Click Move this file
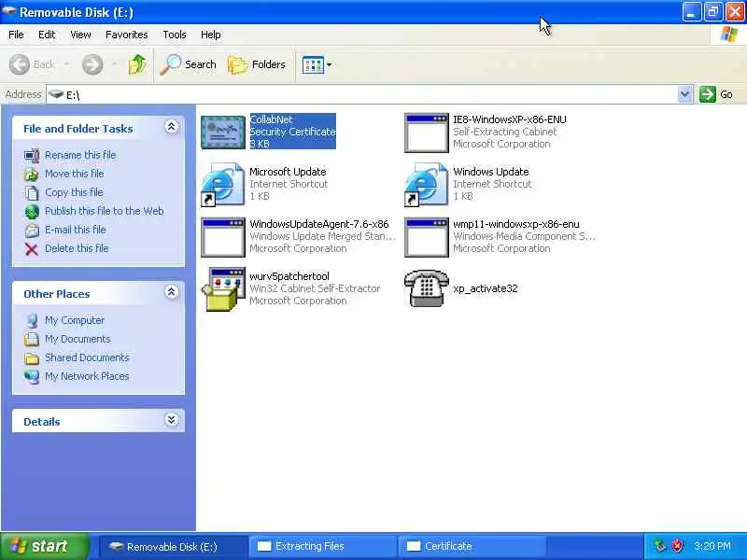 point(75,174)
